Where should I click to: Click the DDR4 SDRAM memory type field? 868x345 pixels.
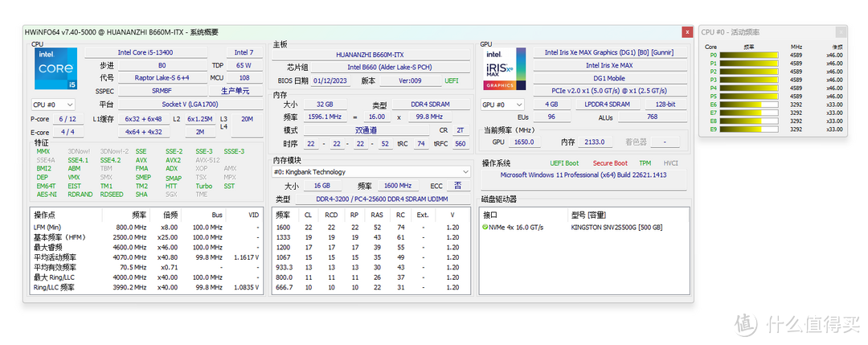(x=430, y=104)
